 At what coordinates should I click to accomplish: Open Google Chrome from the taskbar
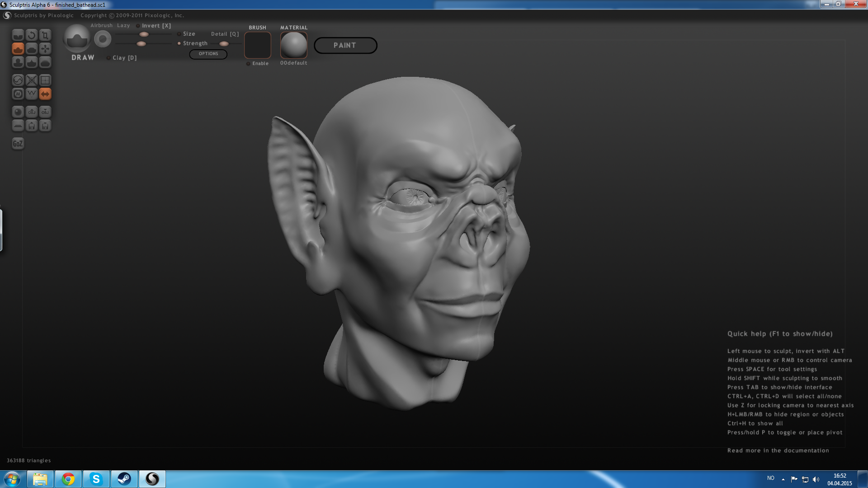pos(68,479)
